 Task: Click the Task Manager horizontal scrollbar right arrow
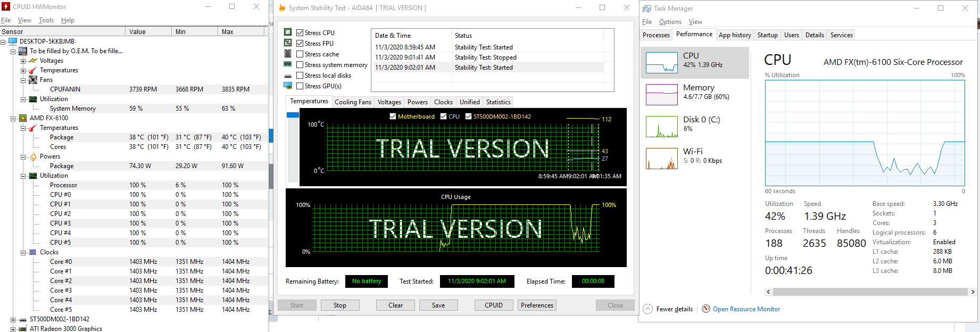(x=973, y=292)
